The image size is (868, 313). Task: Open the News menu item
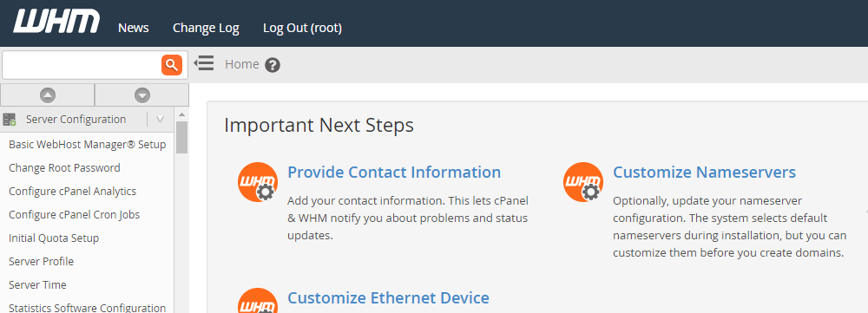point(134,28)
